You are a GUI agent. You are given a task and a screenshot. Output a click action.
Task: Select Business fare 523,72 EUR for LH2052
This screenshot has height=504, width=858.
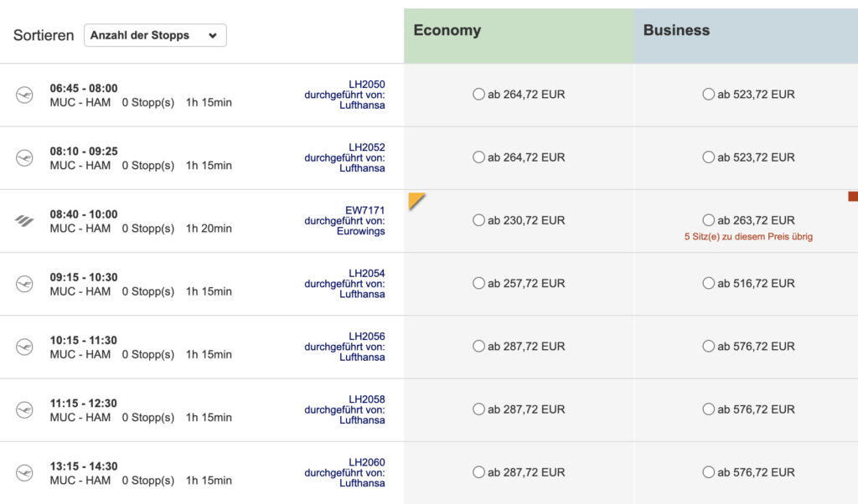coord(709,157)
